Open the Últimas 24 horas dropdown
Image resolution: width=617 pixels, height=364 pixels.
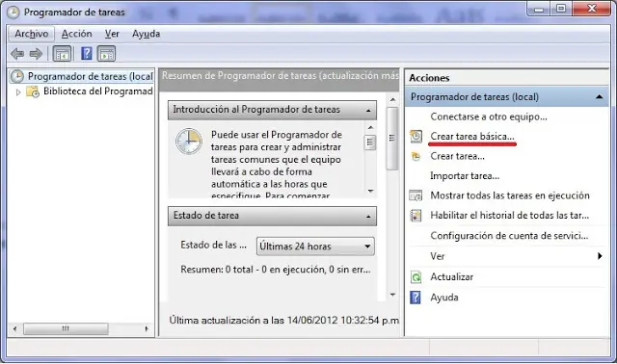pyautogui.click(x=315, y=247)
